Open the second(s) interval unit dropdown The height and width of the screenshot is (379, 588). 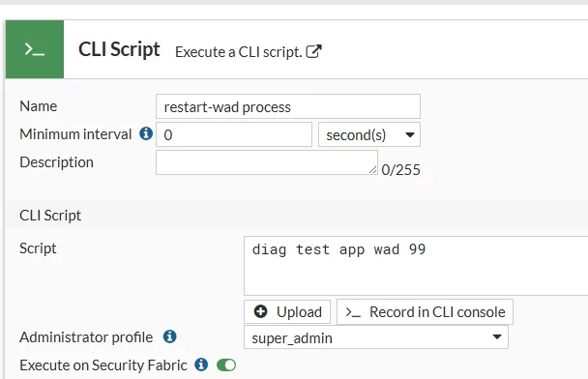coord(369,134)
